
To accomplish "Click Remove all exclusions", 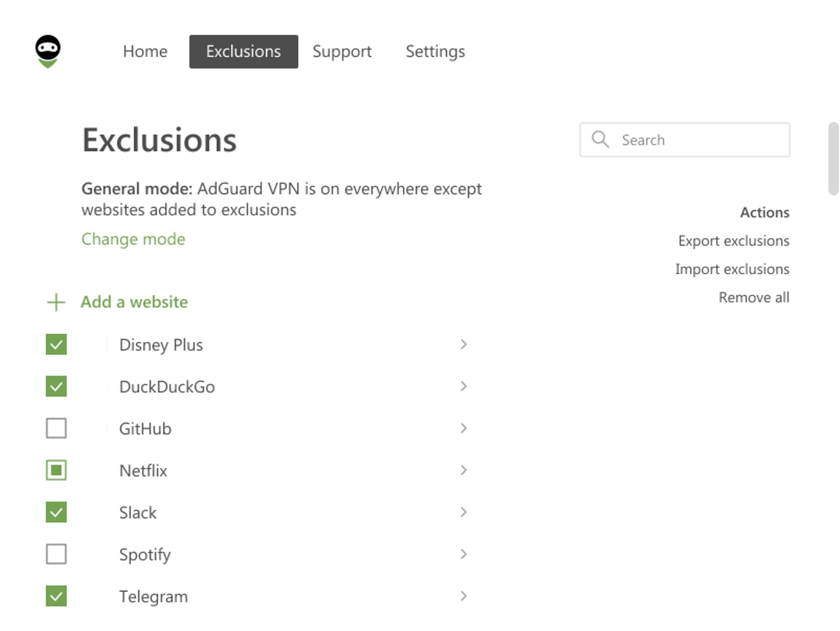I will click(754, 297).
